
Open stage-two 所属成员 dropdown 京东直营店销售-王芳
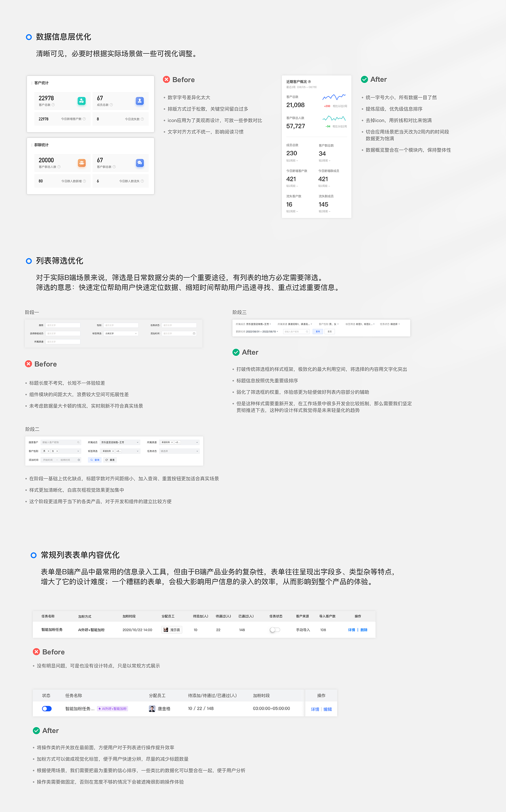(120, 442)
